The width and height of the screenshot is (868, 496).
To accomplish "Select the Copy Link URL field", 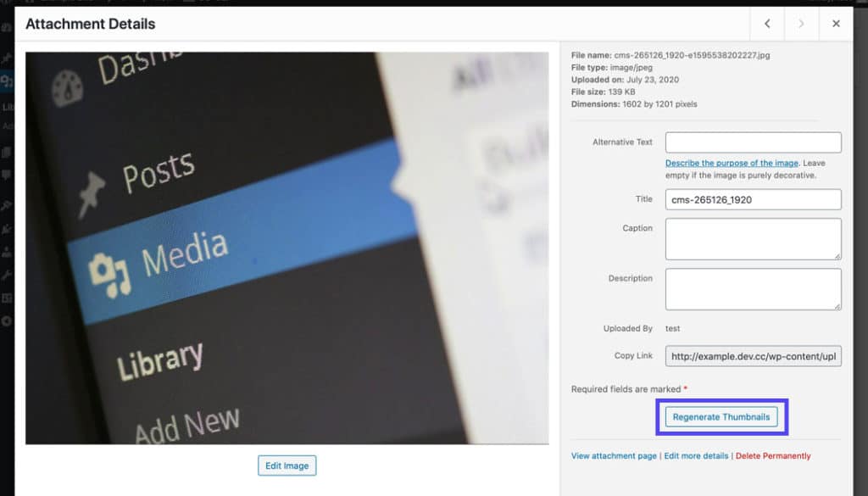I will [x=753, y=356].
